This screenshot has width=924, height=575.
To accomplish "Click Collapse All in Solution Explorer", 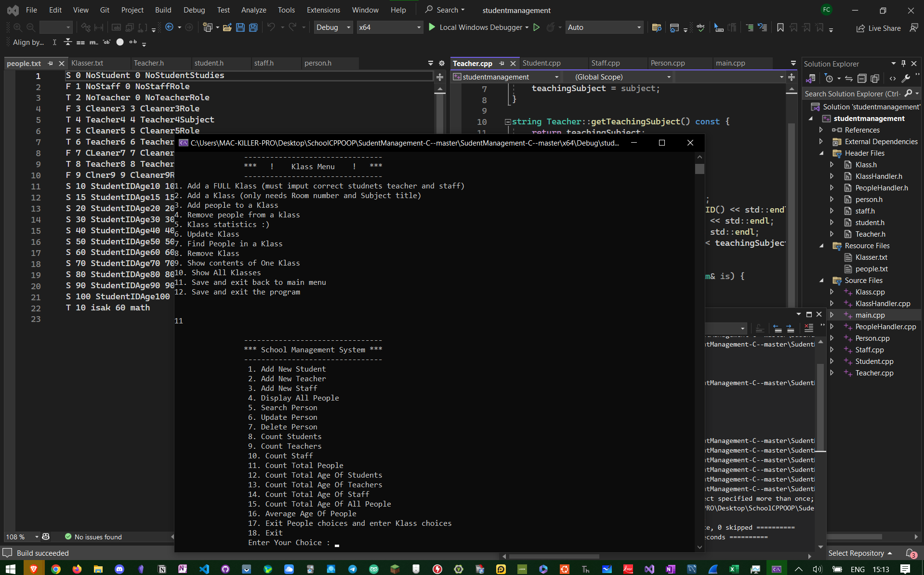I will (862, 79).
